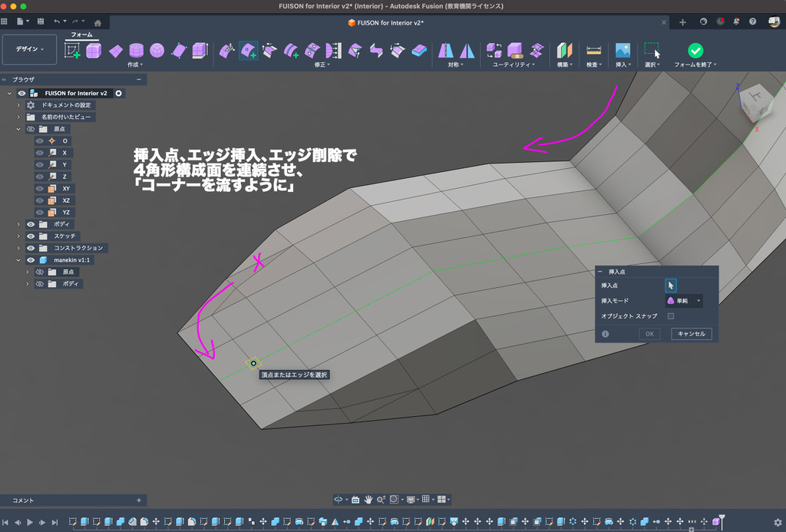Click the green Finish Form checkmark icon

695,51
